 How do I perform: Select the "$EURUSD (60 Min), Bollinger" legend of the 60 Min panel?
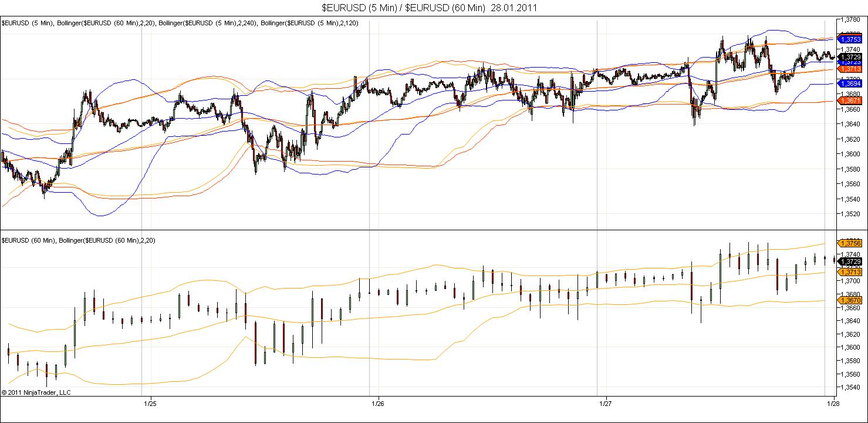pyautogui.click(x=79, y=240)
